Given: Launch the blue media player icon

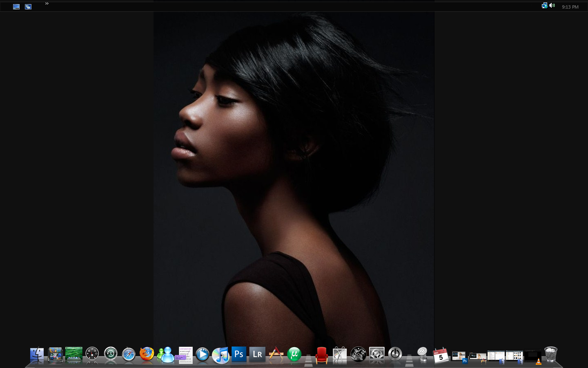Looking at the screenshot, I should pyautogui.click(x=202, y=355).
